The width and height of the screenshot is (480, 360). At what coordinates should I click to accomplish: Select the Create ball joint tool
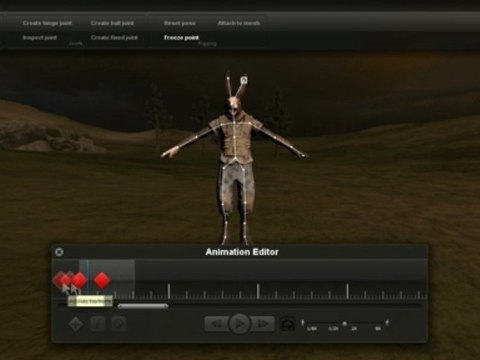[x=112, y=23]
